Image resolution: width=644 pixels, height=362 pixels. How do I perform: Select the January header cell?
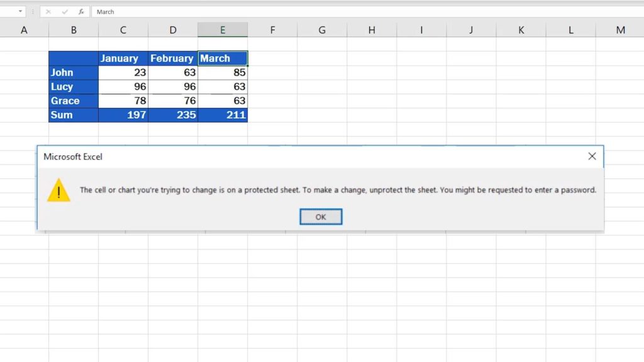click(123, 58)
